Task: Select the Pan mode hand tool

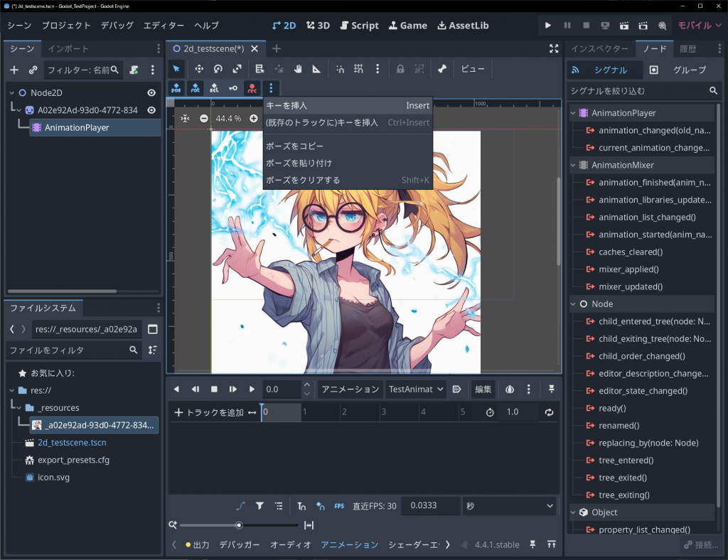Action: [298, 69]
